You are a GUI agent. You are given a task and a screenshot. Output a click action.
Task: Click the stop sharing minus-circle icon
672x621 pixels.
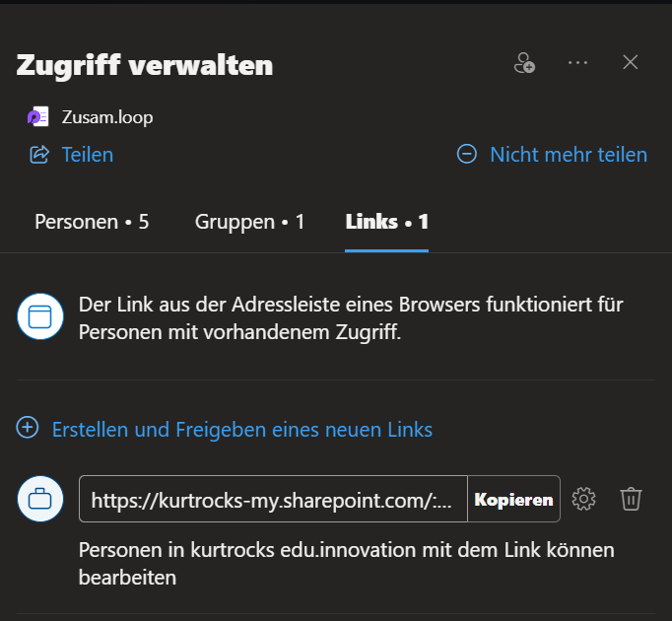[467, 154]
